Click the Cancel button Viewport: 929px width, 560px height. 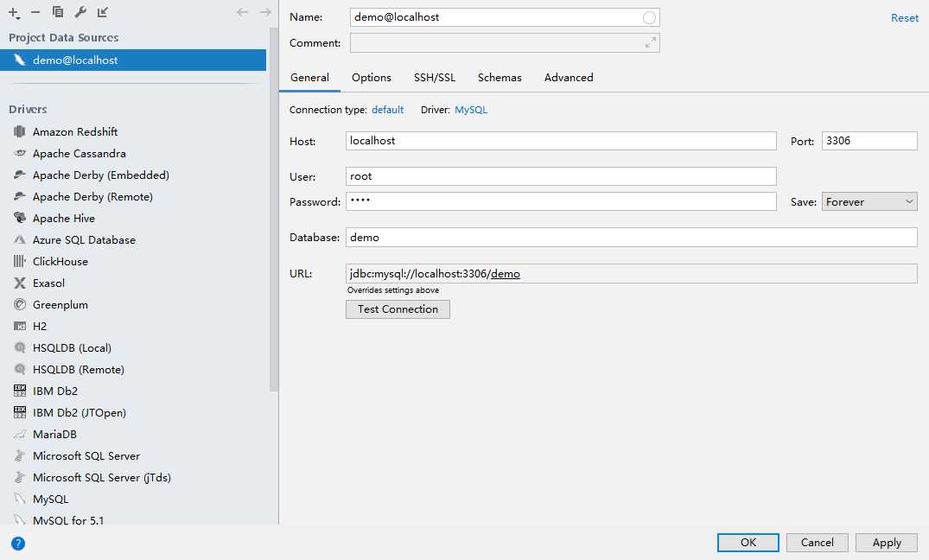point(817,543)
